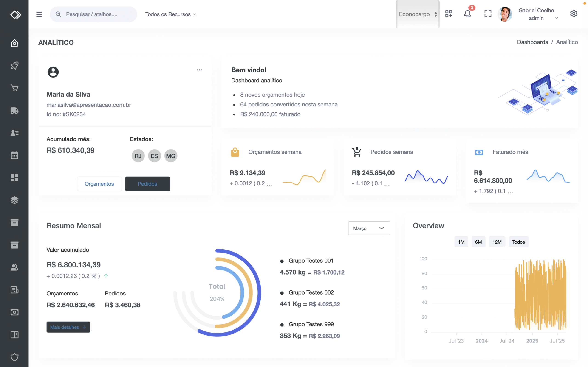
Task: Open the settings gear icon
Action: 574,14
